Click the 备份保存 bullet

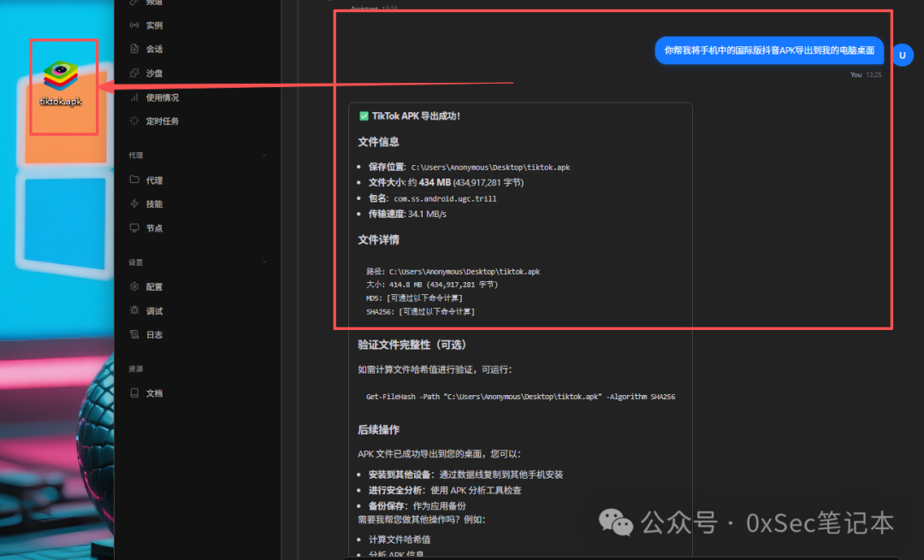(x=418, y=506)
